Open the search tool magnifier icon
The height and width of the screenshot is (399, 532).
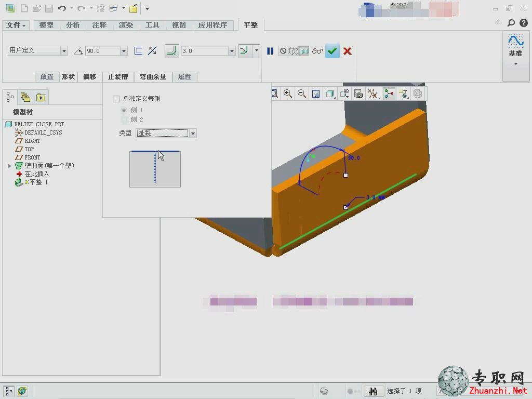pyautogui.click(x=511, y=23)
